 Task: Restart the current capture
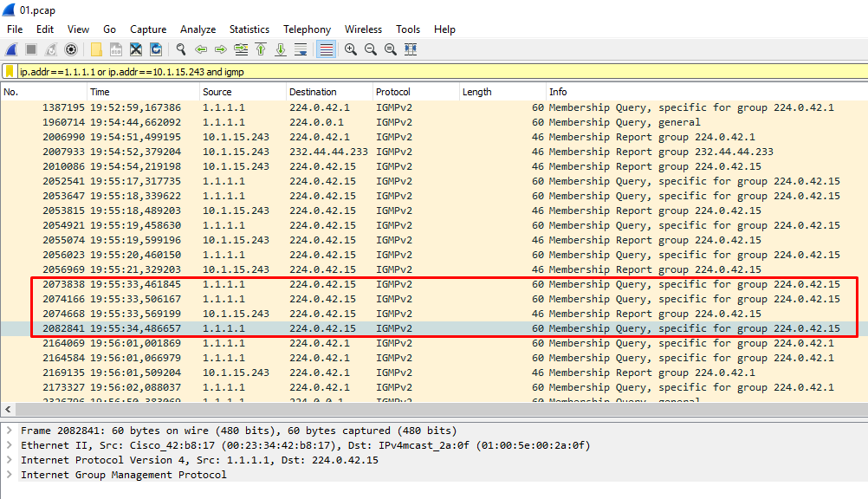click(51, 49)
